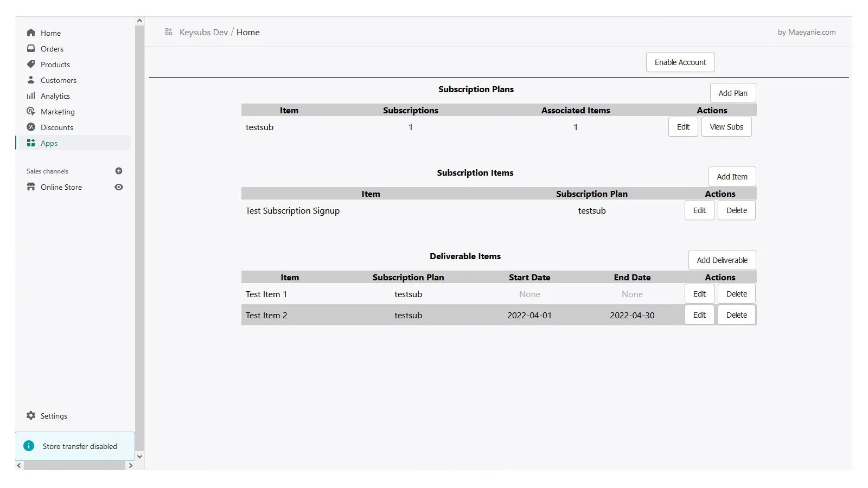Edit the Test Subscription Signup item

[x=699, y=210]
